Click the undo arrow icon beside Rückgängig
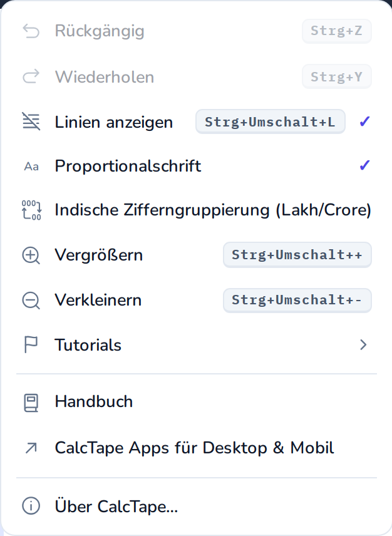The height and width of the screenshot is (536, 392). (x=31, y=31)
